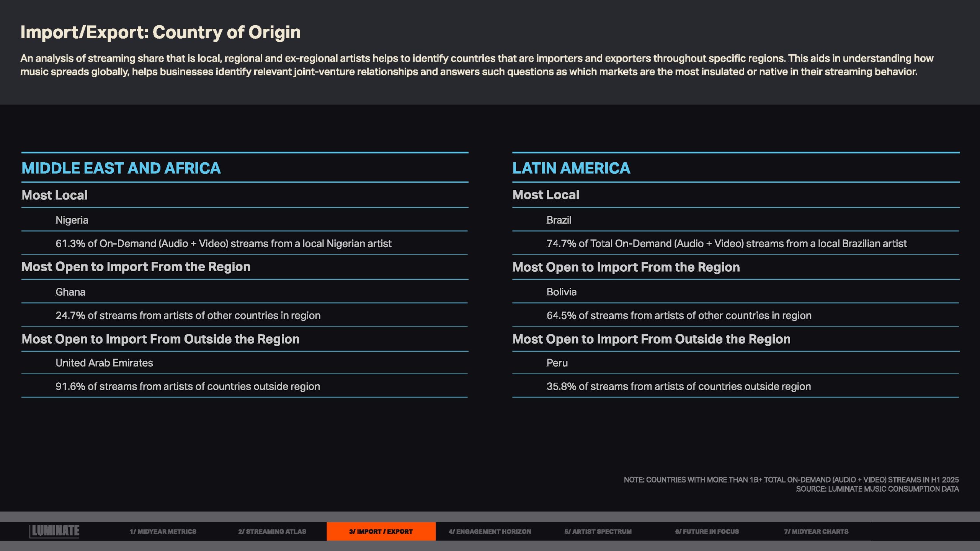Screen dimensions: 980x551
Task: Jump to the Future in Focus tab
Action: pyautogui.click(x=707, y=531)
